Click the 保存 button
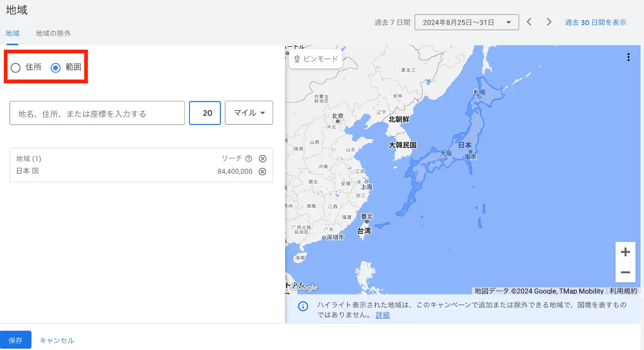 [x=16, y=340]
